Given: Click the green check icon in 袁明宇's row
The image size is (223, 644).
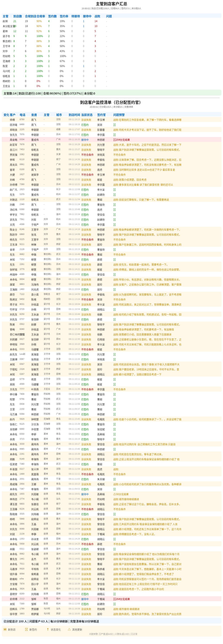Looking at the screenshot, I should point(115,594).
